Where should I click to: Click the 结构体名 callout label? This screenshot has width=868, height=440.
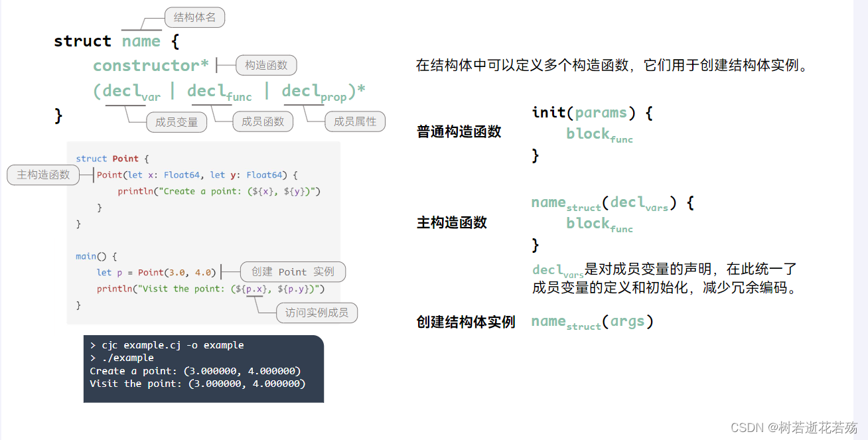click(194, 17)
